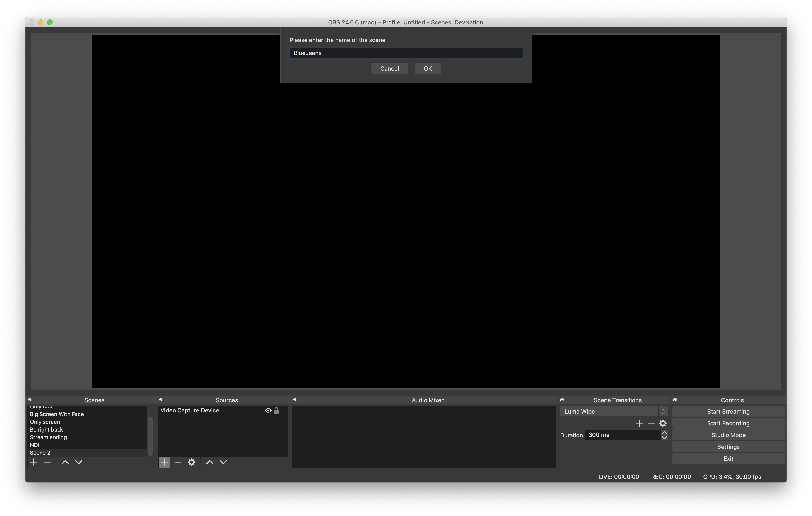The width and height of the screenshot is (812, 516).
Task: Click the Add Source plus icon
Action: [x=164, y=462]
